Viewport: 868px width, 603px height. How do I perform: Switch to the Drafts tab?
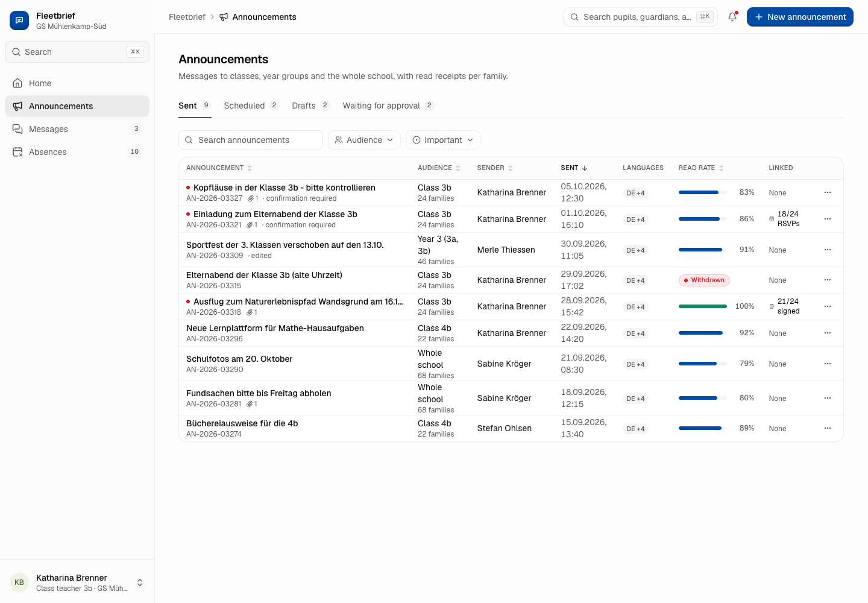(x=311, y=106)
